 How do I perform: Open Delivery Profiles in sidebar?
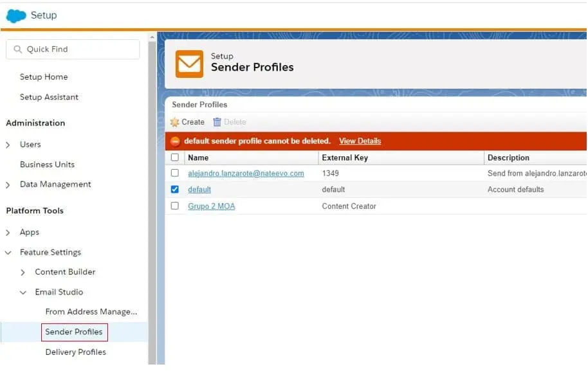[x=75, y=352]
